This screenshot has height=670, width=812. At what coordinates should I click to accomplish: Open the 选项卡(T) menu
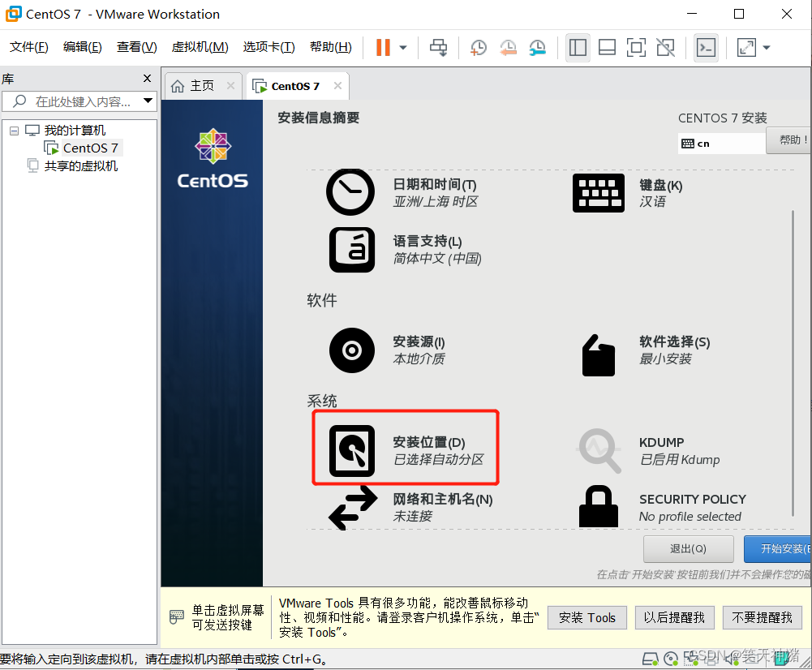(x=269, y=47)
